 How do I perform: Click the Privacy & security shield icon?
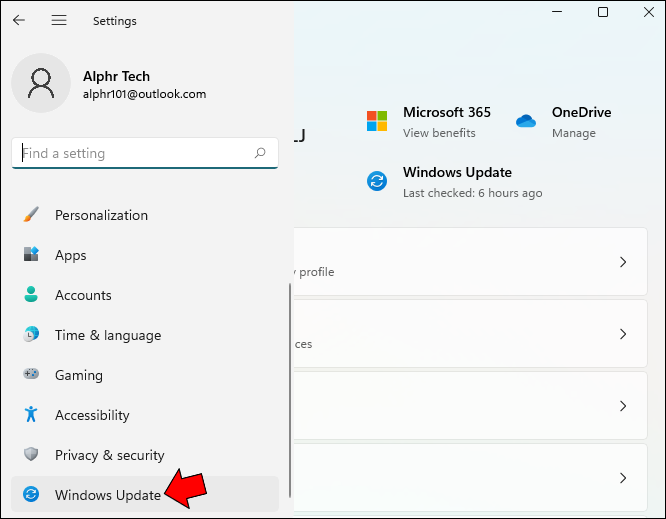pos(31,455)
